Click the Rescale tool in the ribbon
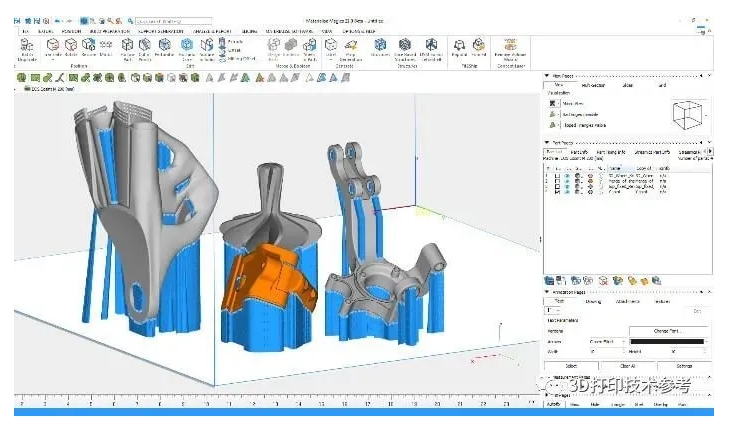 (x=89, y=47)
